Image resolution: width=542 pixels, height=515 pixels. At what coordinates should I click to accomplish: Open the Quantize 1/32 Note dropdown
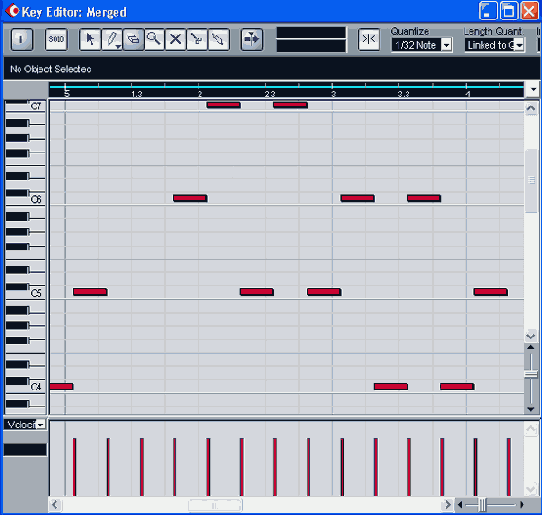[446, 45]
